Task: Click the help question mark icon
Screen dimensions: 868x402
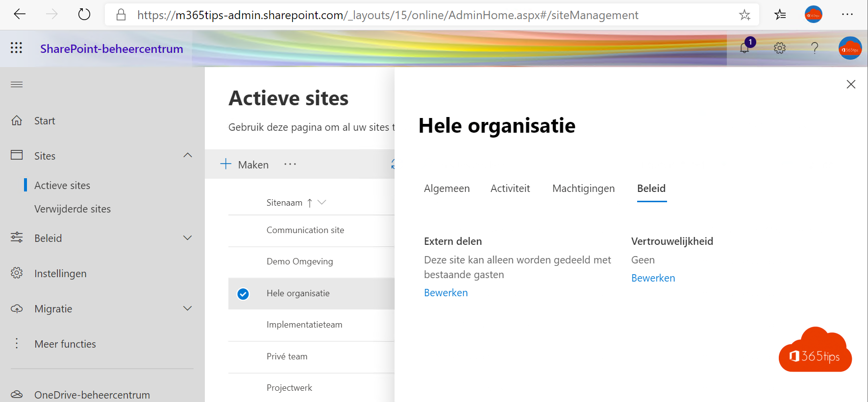Action: point(814,48)
